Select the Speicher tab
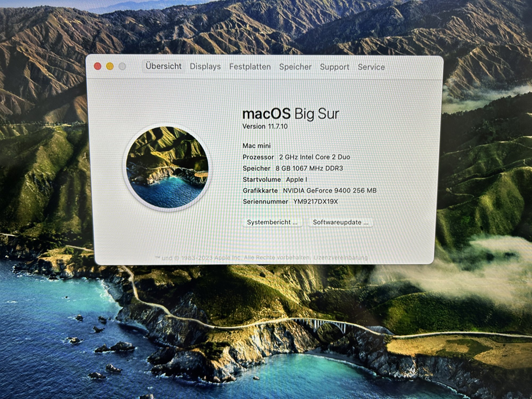The image size is (532, 399). pos(295,67)
